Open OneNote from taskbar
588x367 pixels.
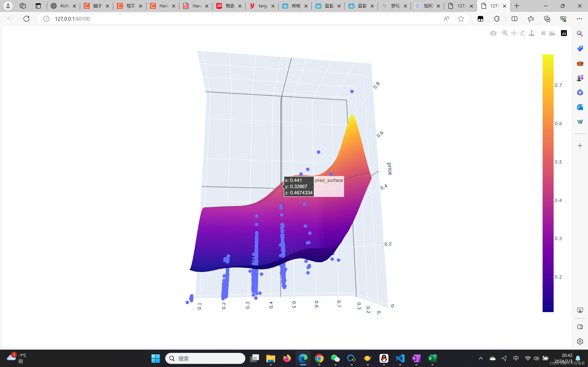(x=416, y=358)
